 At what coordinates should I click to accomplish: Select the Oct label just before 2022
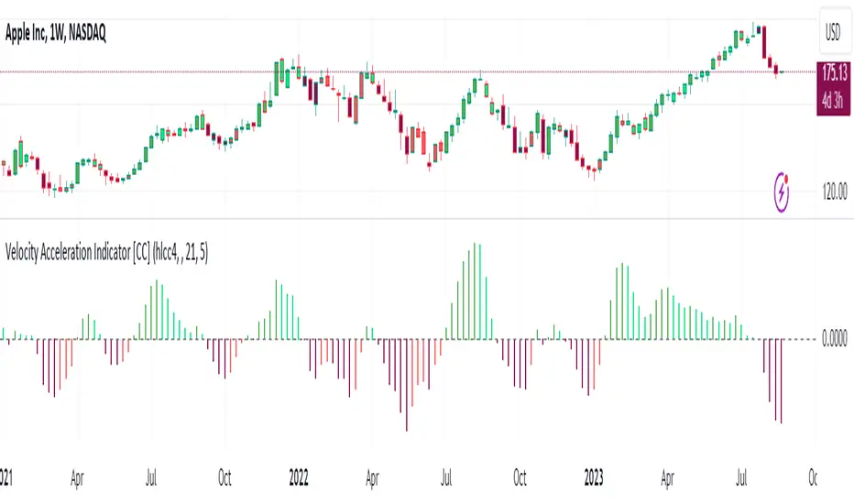pos(225,477)
